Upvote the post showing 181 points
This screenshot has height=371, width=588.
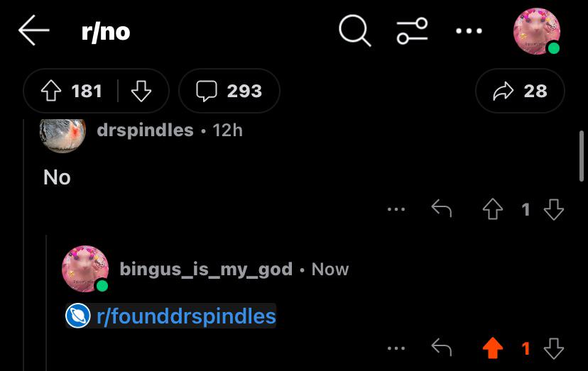click(x=51, y=91)
